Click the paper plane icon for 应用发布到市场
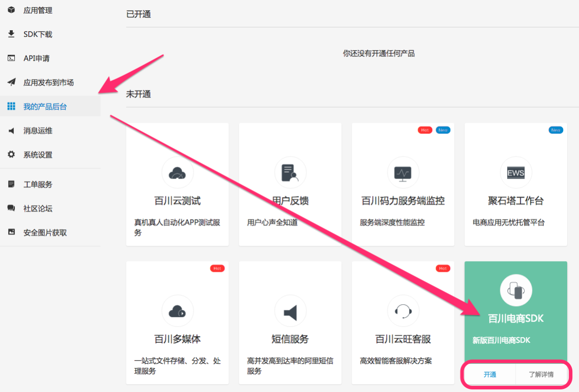Screen dimensions: 579x392 [x=11, y=82]
